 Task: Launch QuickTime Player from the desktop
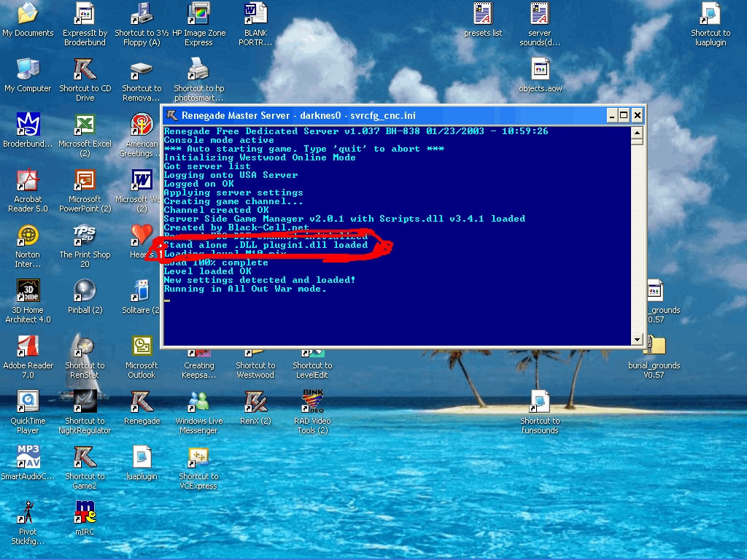pos(28,402)
